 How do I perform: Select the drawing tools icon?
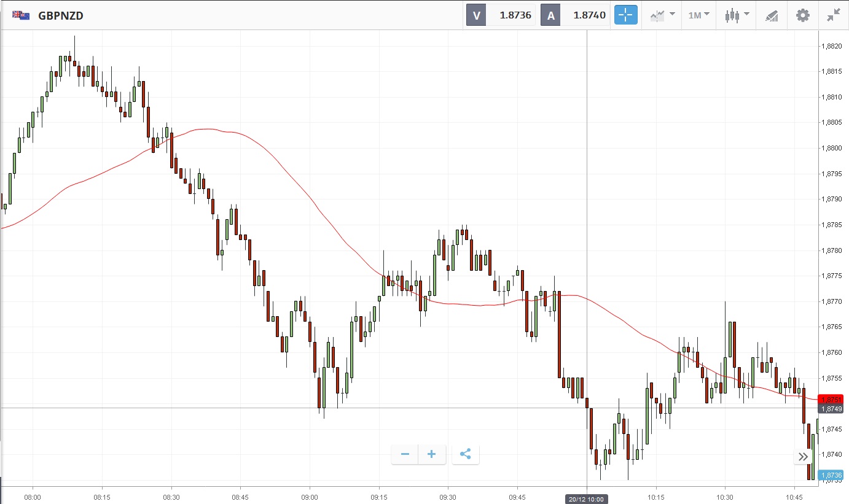coord(772,15)
